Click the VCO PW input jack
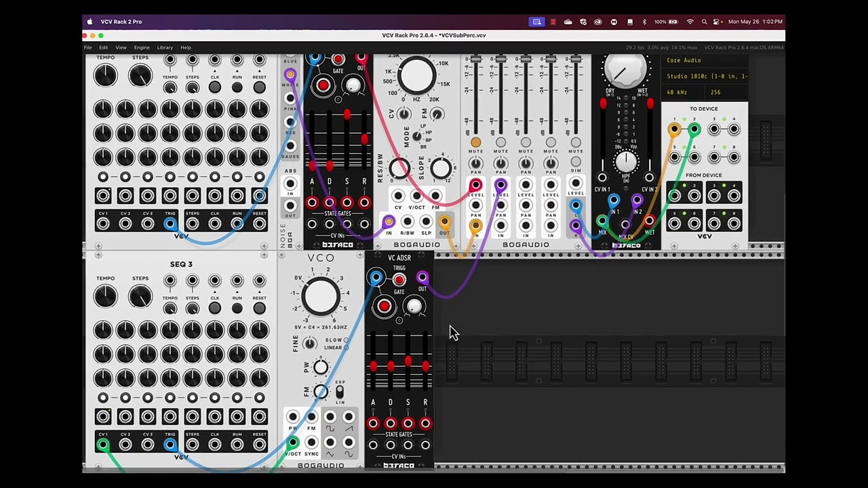868x488 pixels. [293, 418]
